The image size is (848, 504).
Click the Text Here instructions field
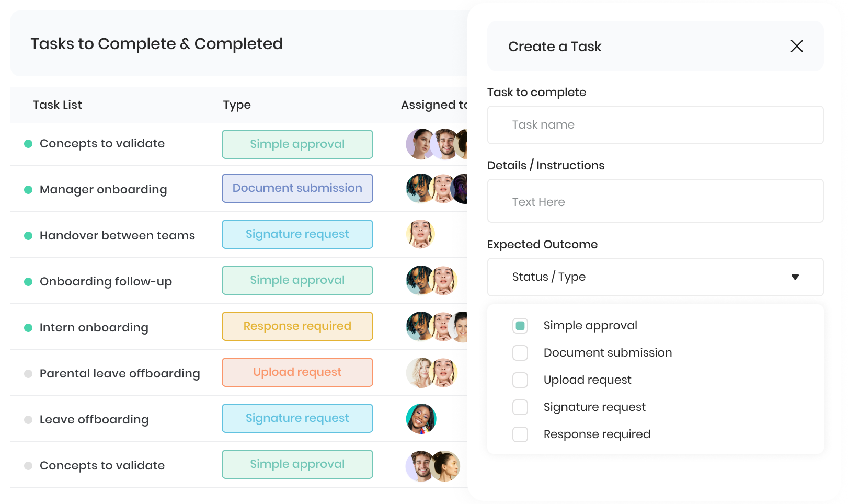(656, 201)
